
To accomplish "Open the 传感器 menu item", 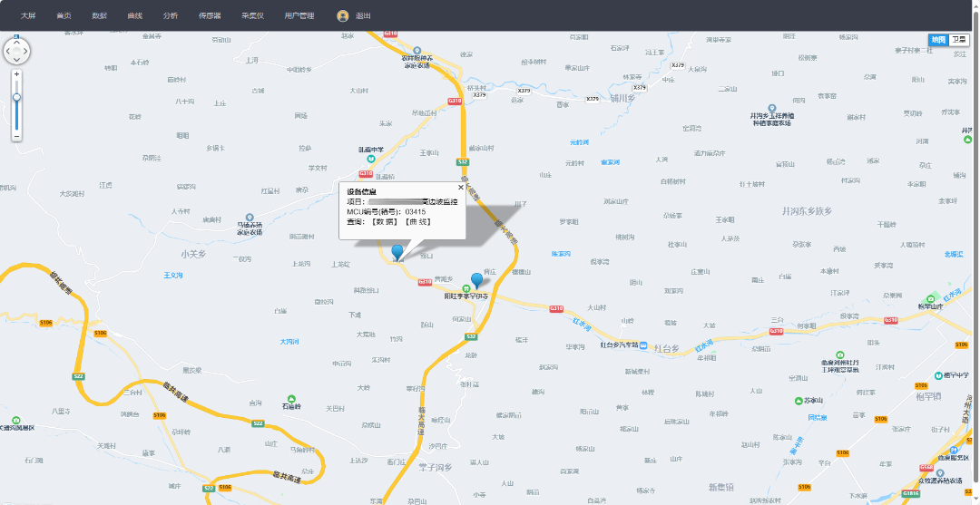I will click(210, 15).
